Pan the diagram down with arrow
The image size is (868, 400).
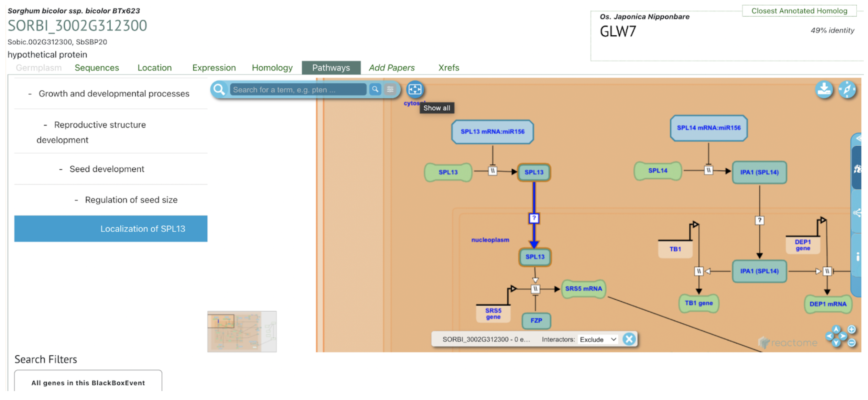pos(836,343)
